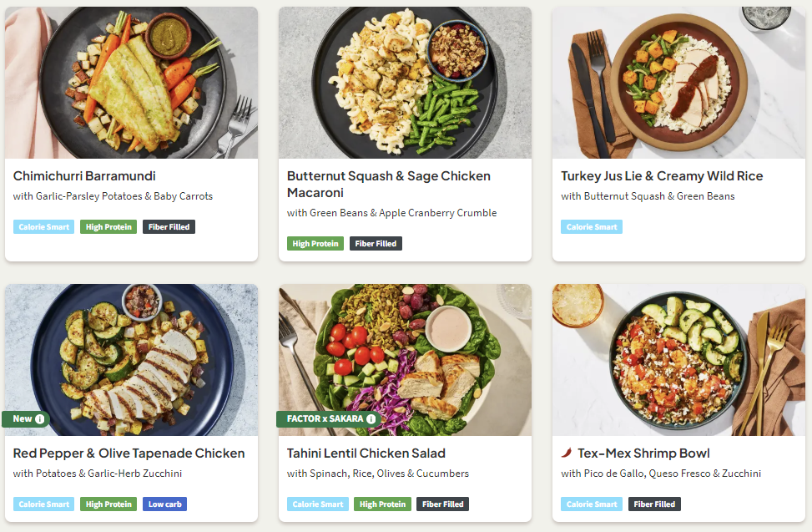Screen dimensions: 812x532
Task: Click Calorie Smart tag on Chimichurri Barramundi
Action: click(x=44, y=227)
